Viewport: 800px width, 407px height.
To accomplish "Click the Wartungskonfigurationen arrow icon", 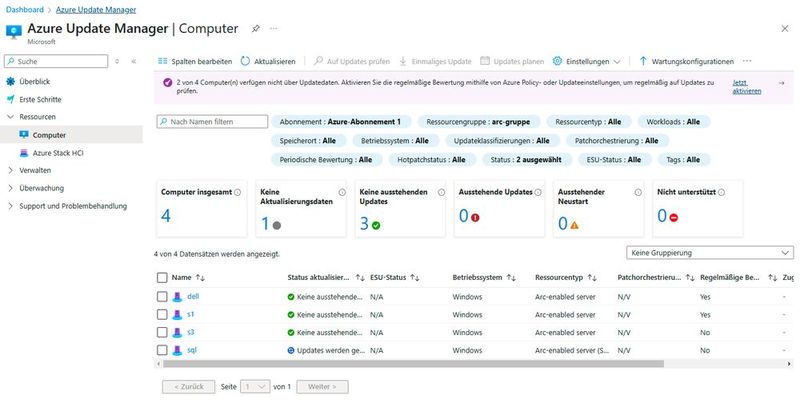I will point(643,61).
